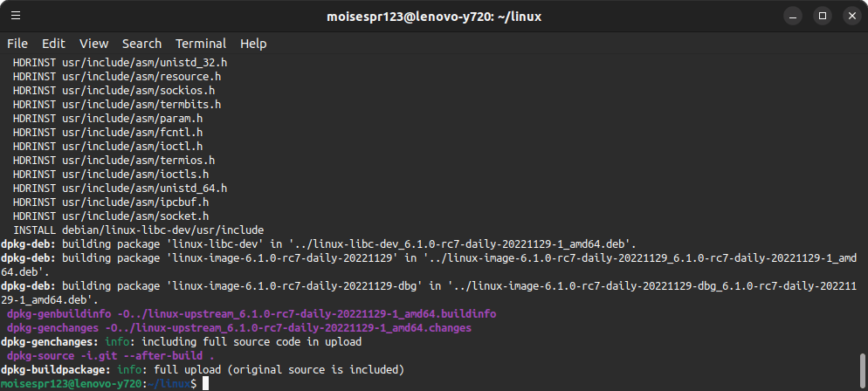
Task: Open the View menu
Action: click(x=93, y=44)
